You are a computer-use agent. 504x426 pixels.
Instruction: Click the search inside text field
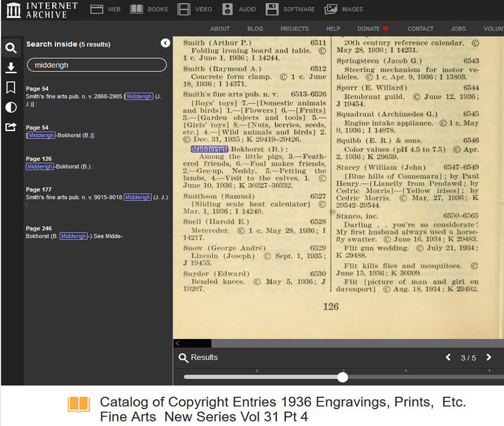pyautogui.click(x=96, y=65)
